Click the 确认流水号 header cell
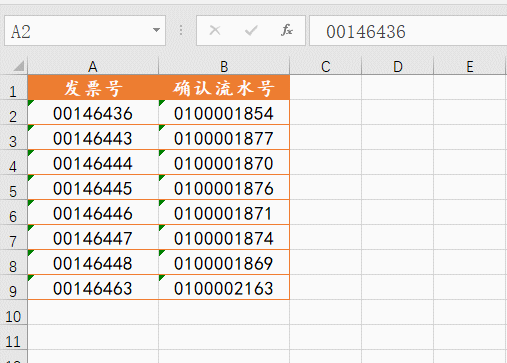The height and width of the screenshot is (363, 507). tap(224, 88)
